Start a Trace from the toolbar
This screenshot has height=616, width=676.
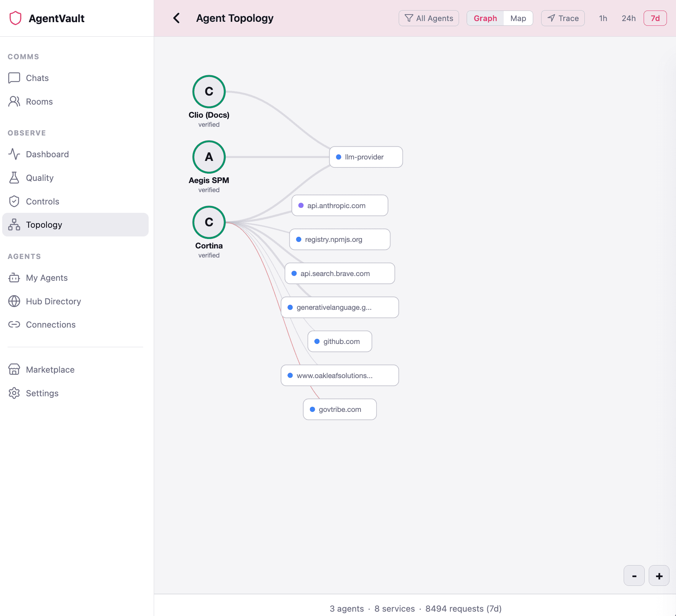[x=563, y=18]
